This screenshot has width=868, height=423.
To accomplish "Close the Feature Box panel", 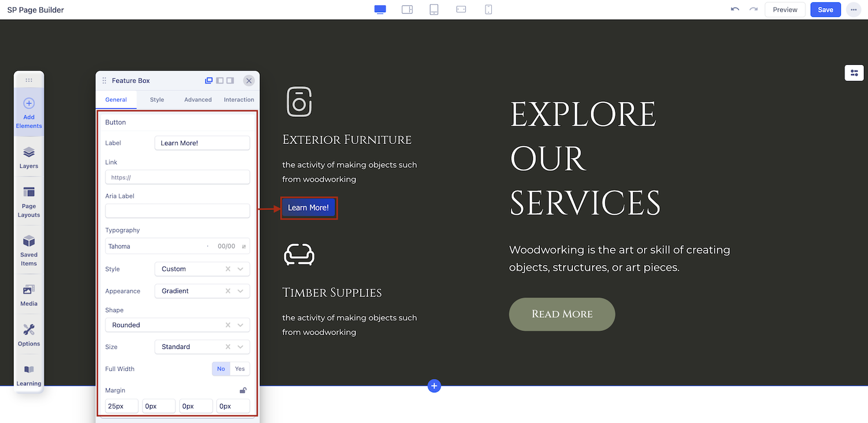I will (249, 81).
